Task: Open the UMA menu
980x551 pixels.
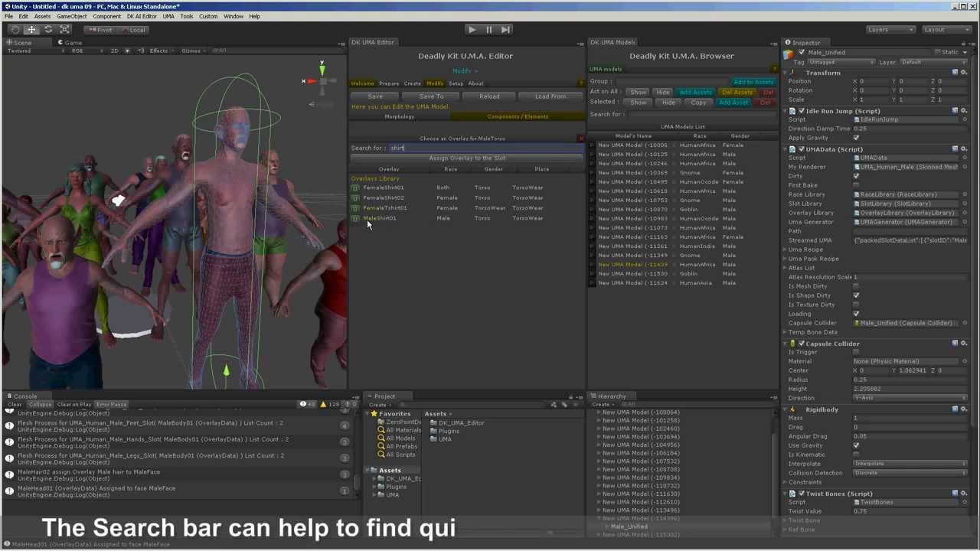Action: click(x=168, y=16)
